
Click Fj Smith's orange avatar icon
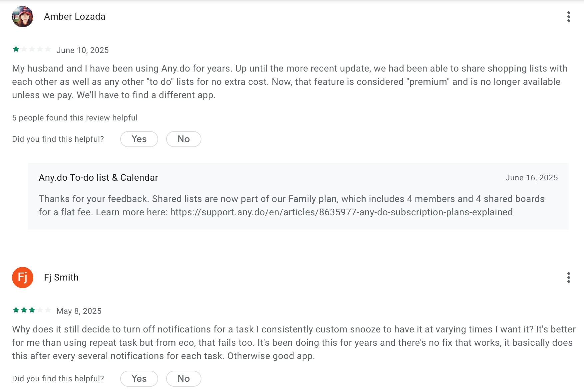pyautogui.click(x=23, y=278)
